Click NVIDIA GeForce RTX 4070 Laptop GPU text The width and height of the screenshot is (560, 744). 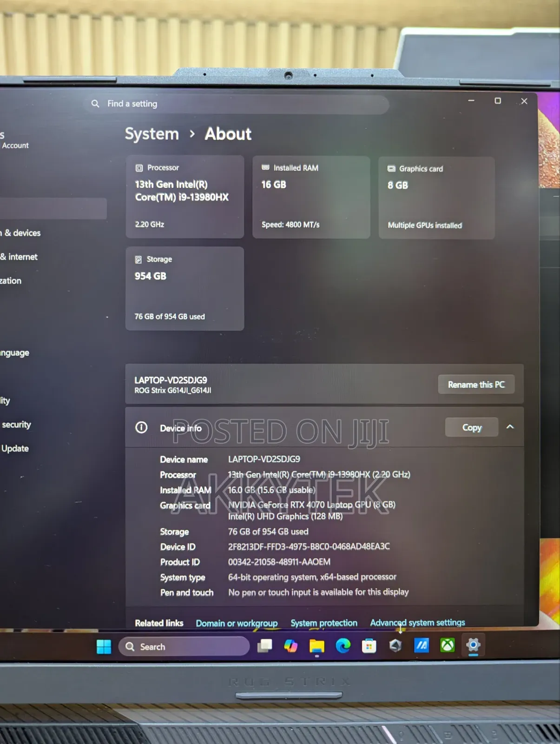(311, 505)
